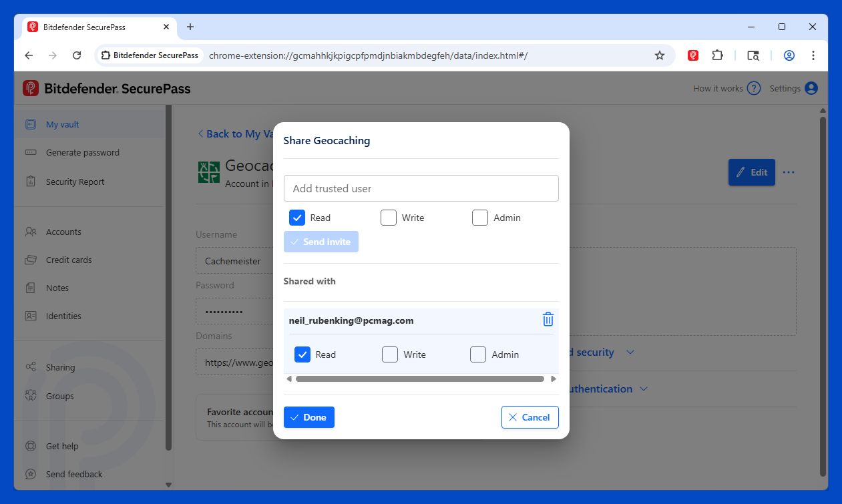
Task: Click the browser forward arrow
Action: tap(53, 55)
